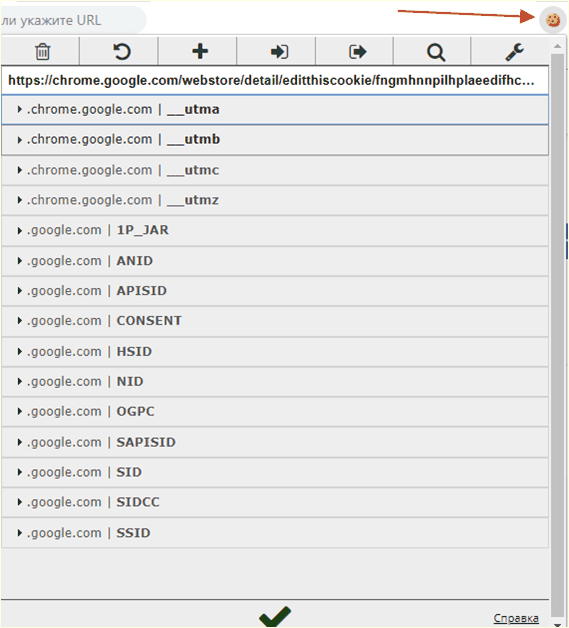Image resolution: width=569 pixels, height=628 pixels.
Task: Open the Справка help link
Action: coord(516,618)
